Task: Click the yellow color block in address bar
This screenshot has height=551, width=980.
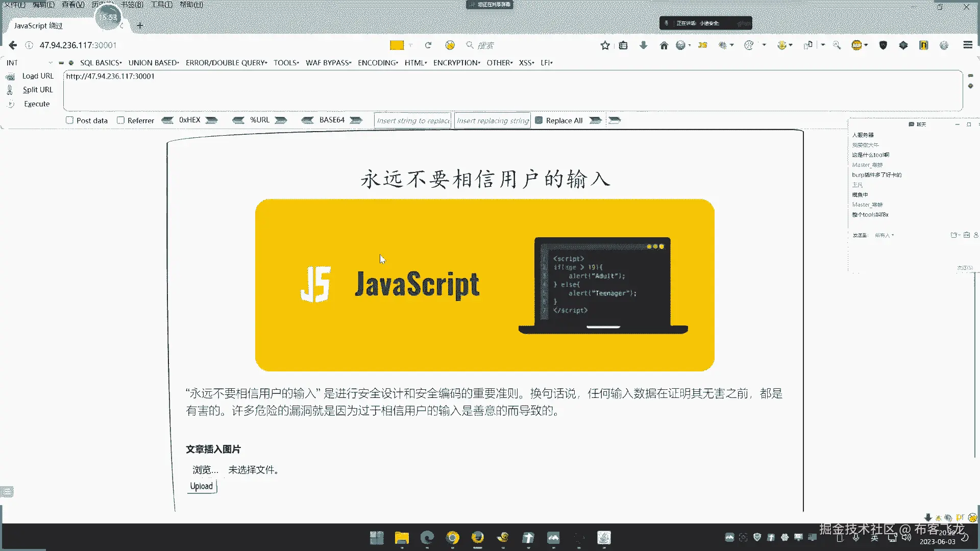Action: 397,45
